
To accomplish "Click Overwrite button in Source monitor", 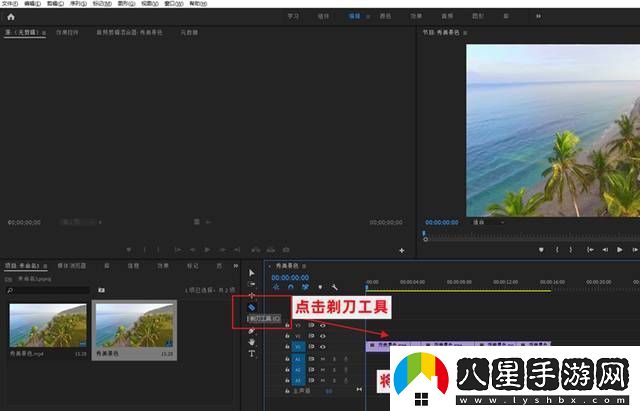I will tap(271, 249).
